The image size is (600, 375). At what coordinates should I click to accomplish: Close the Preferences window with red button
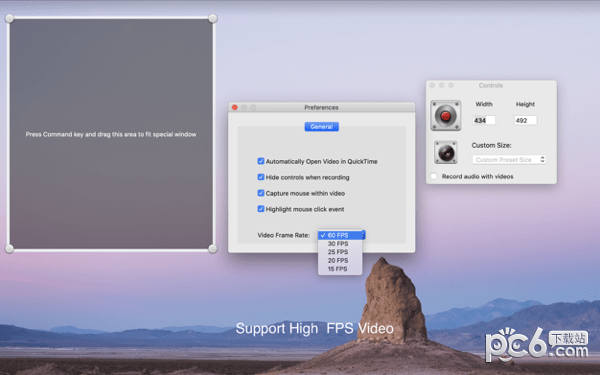235,108
